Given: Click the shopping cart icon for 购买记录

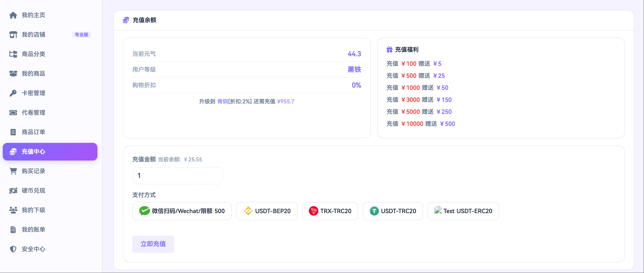Looking at the screenshot, I should 13,171.
